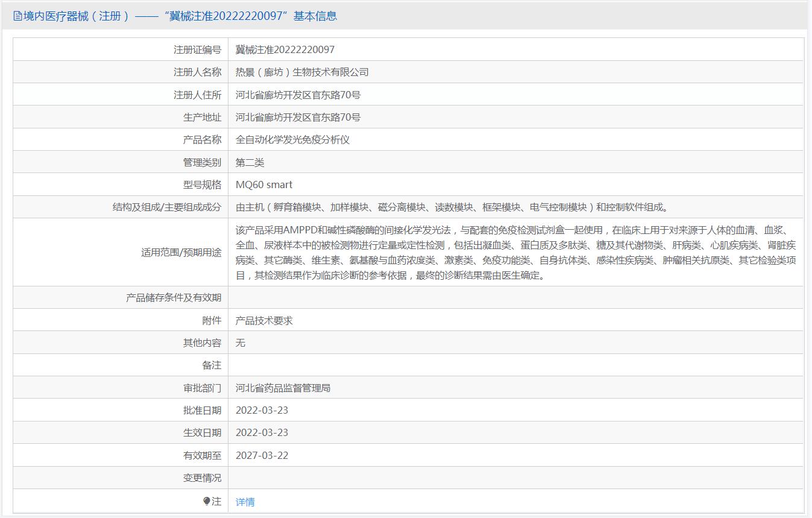The width and height of the screenshot is (812, 518).
Task: Click the 批准日期 row label
Action: pyautogui.click(x=202, y=411)
